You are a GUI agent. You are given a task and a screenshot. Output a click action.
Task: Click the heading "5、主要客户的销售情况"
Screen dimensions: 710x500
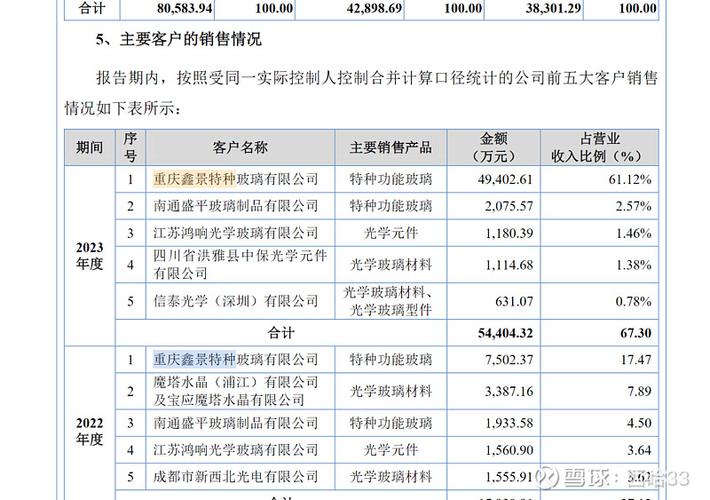point(178,39)
